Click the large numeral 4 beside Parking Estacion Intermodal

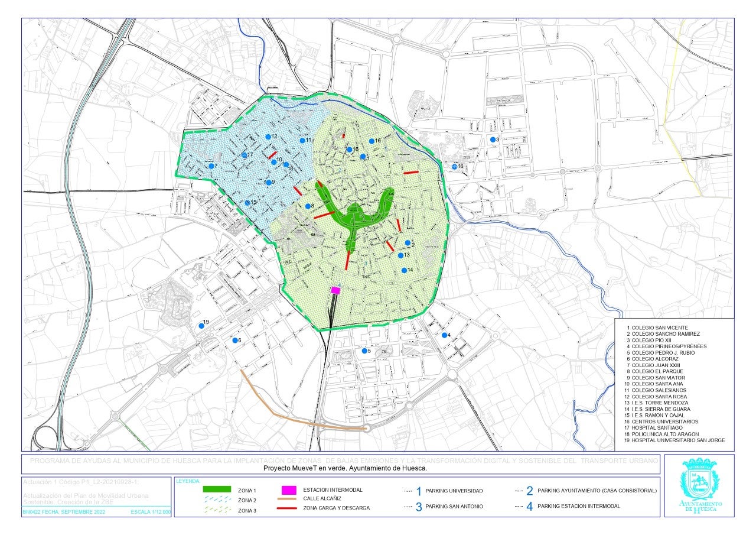[x=530, y=507]
